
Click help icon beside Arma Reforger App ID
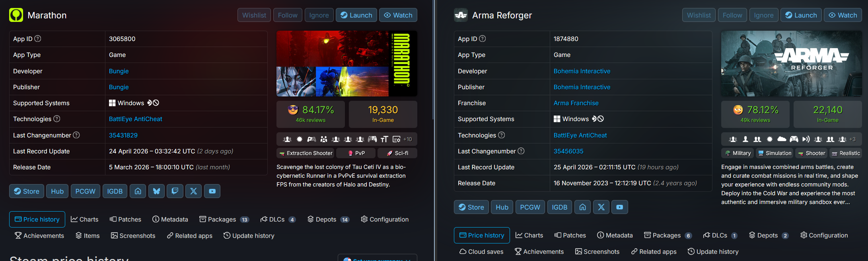[x=483, y=39]
